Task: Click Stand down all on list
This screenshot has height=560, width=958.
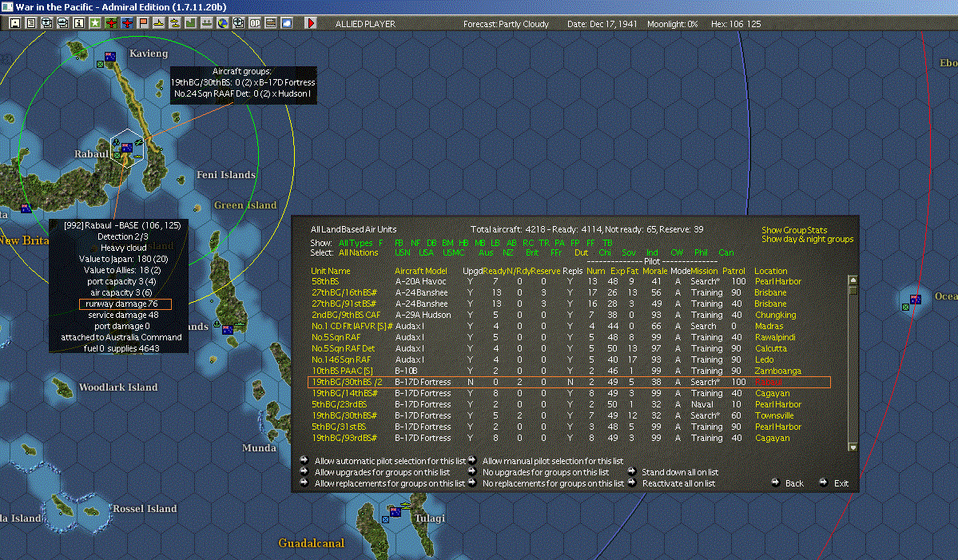Action: point(680,472)
